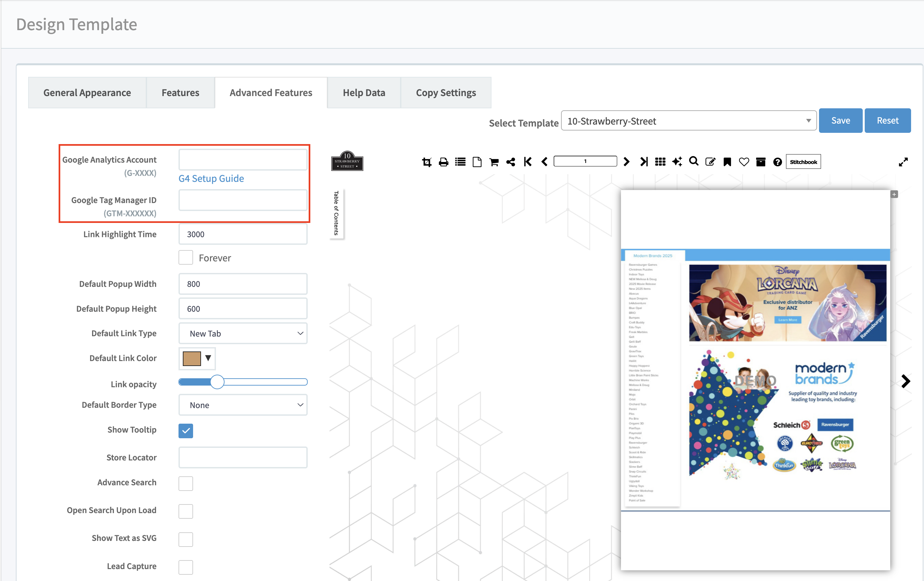Click the crop tool icon

click(x=426, y=162)
